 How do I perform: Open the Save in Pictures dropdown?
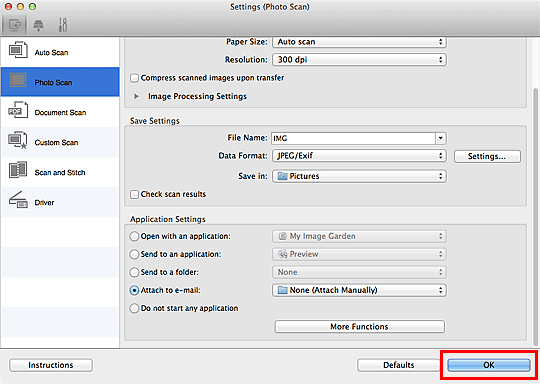pos(359,176)
